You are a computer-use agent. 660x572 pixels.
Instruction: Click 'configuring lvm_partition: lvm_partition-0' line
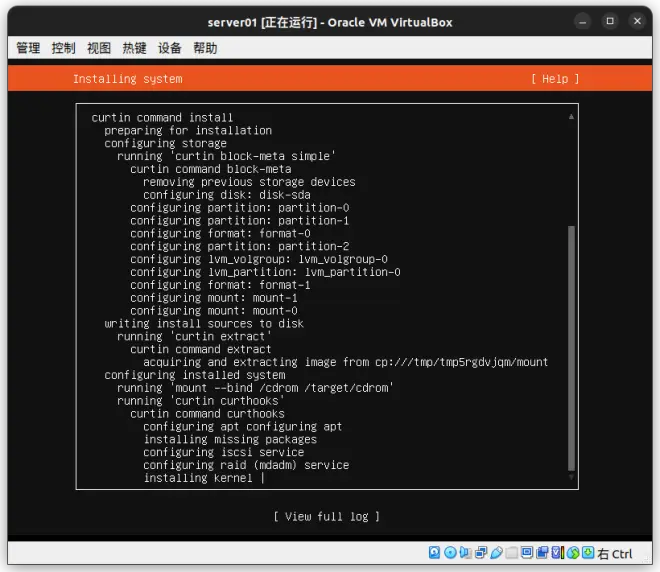tap(265, 272)
